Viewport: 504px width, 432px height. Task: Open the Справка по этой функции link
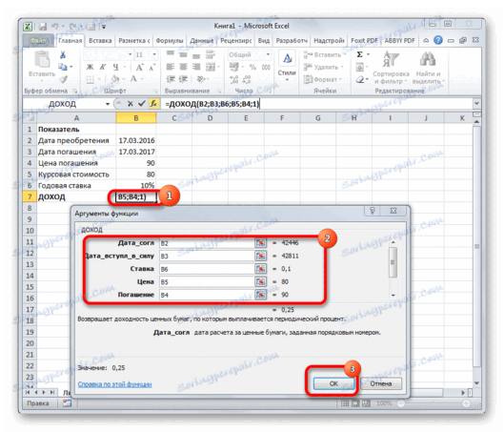pyautogui.click(x=114, y=384)
